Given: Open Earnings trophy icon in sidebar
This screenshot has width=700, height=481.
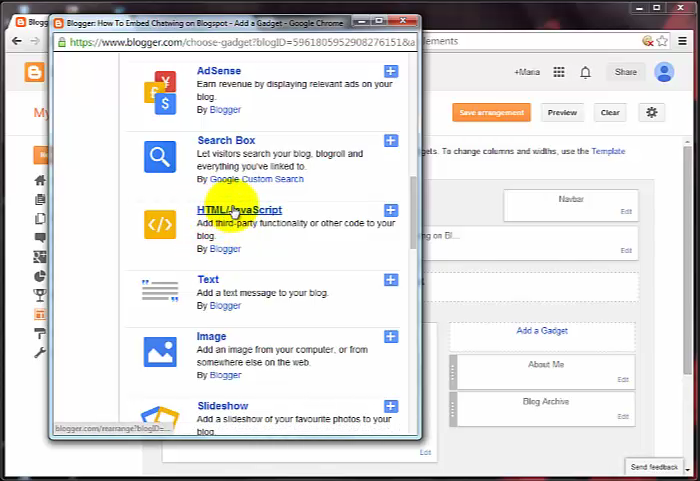Looking at the screenshot, I should click(x=40, y=295).
